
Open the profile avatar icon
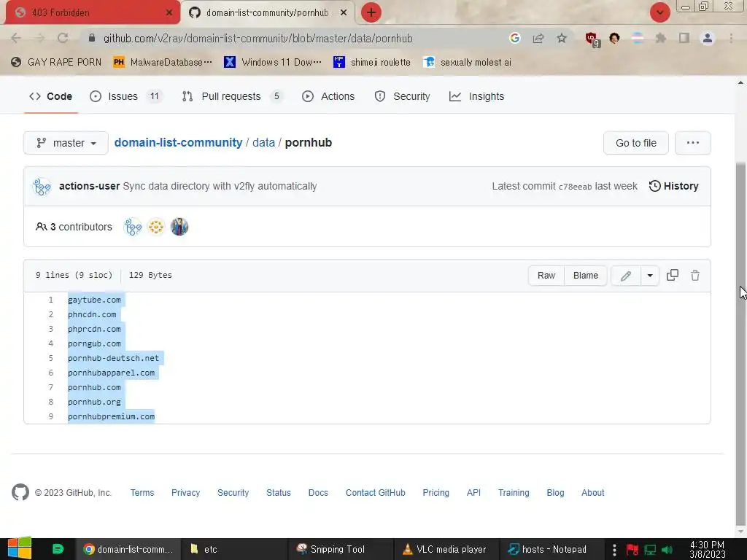pos(708,38)
